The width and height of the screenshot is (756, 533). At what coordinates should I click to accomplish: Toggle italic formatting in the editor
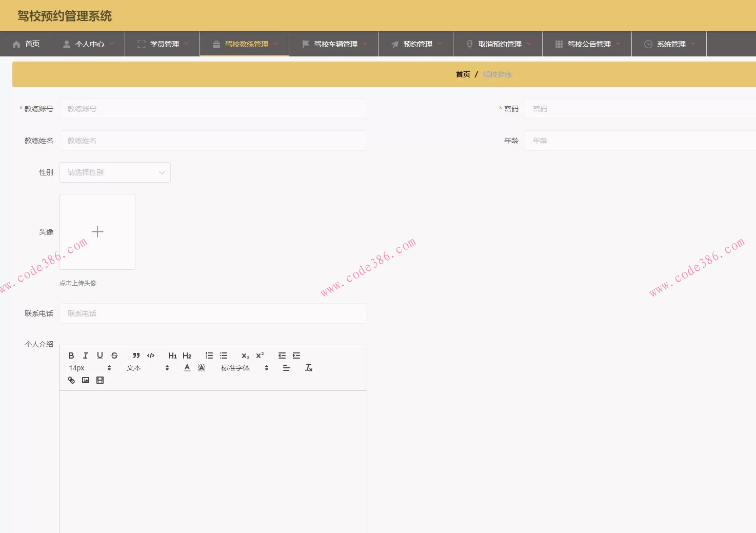(x=86, y=356)
